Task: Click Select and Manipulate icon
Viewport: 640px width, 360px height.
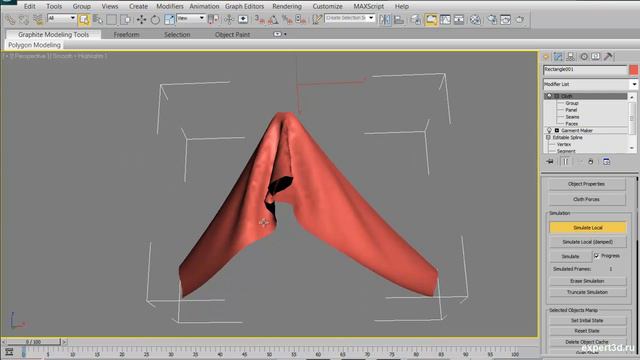Action: click(229, 19)
